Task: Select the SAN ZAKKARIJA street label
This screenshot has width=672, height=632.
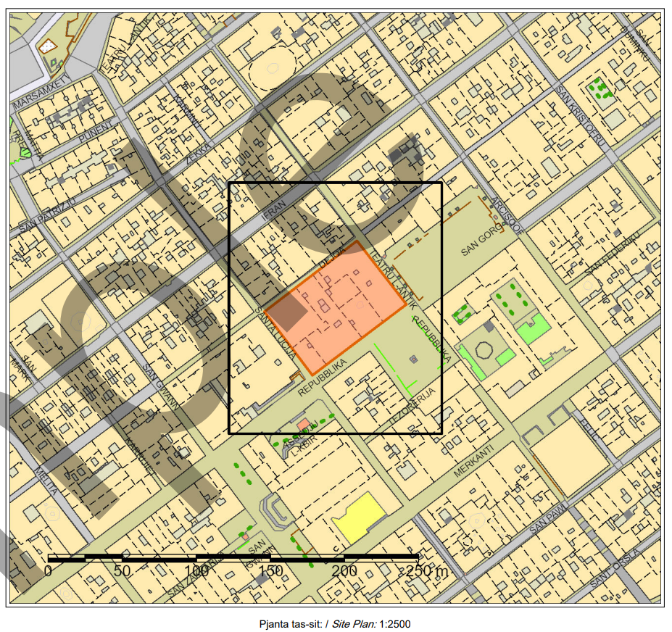Action: tap(196, 575)
